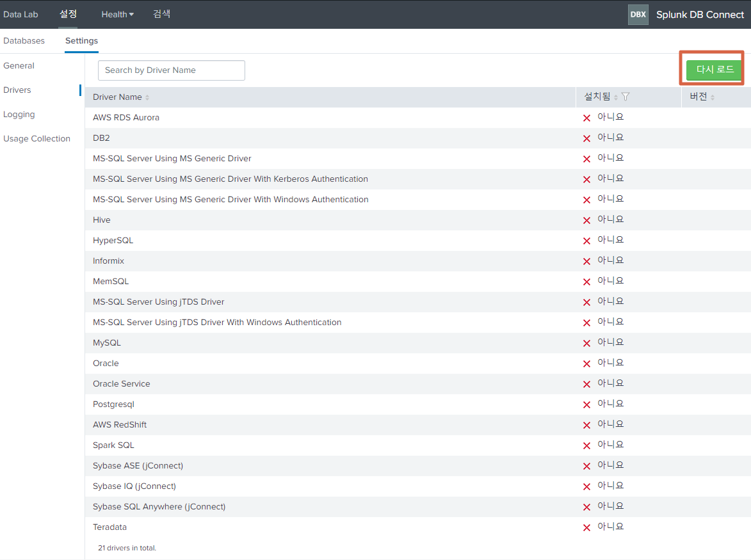Screen dimensions: 751x560
Task: Sort by the 설치됨 column arrows
Action: (616, 97)
